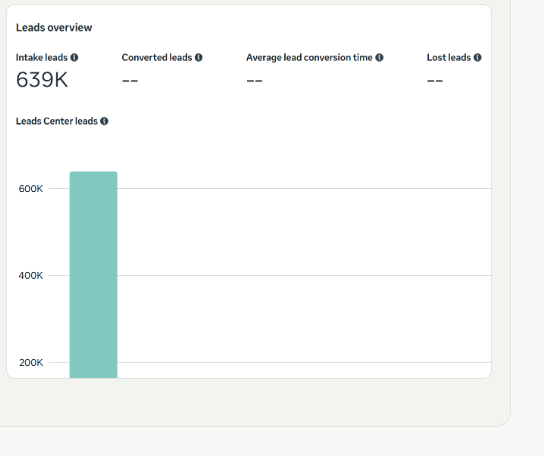Select the 400K axis label
This screenshot has height=456, width=544.
tap(31, 276)
